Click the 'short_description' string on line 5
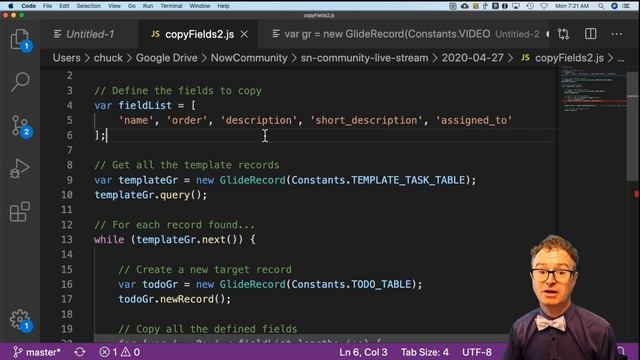Screen dimensions: 640x360 (x=366, y=120)
